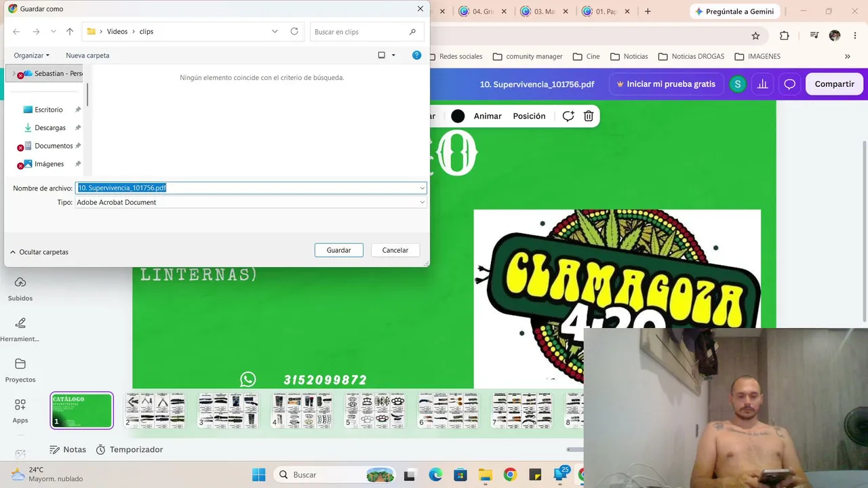868x488 pixels.
Task: Open Notas in the Canva footer
Action: (68, 449)
